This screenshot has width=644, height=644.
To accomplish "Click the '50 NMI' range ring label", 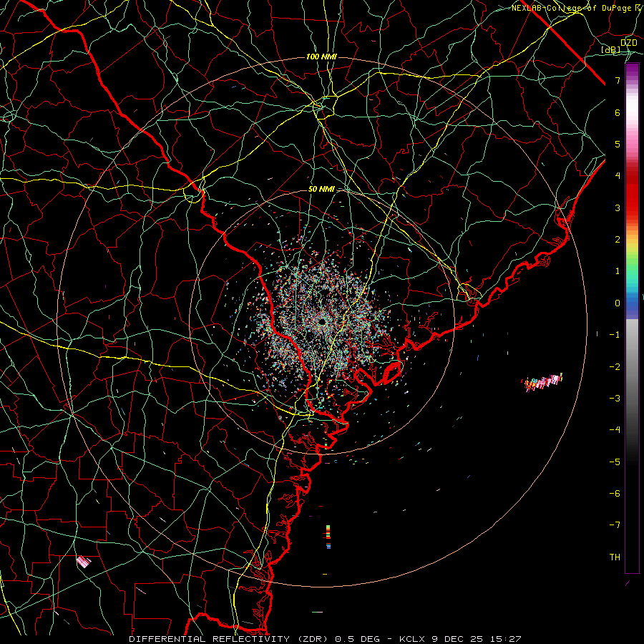I will pyautogui.click(x=321, y=190).
